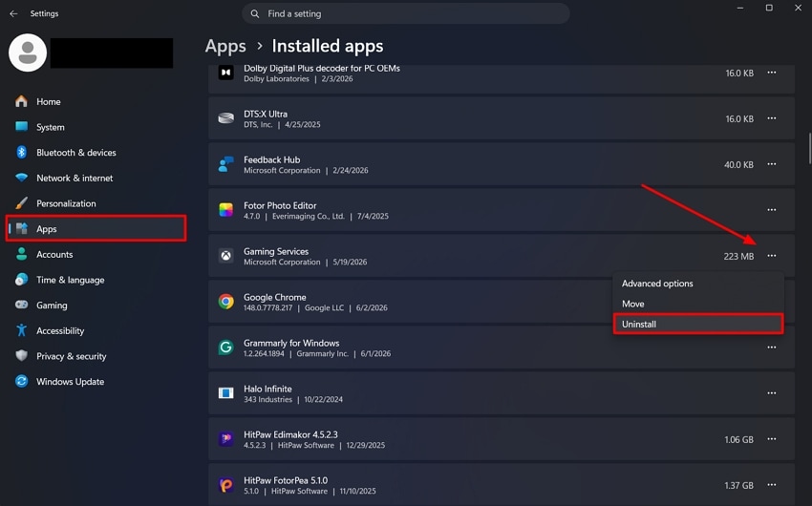Click the HitPaw Edimakor app icon

225,439
